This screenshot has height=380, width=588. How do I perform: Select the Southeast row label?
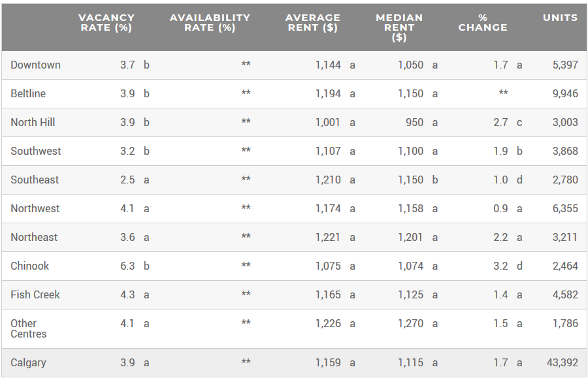(35, 180)
